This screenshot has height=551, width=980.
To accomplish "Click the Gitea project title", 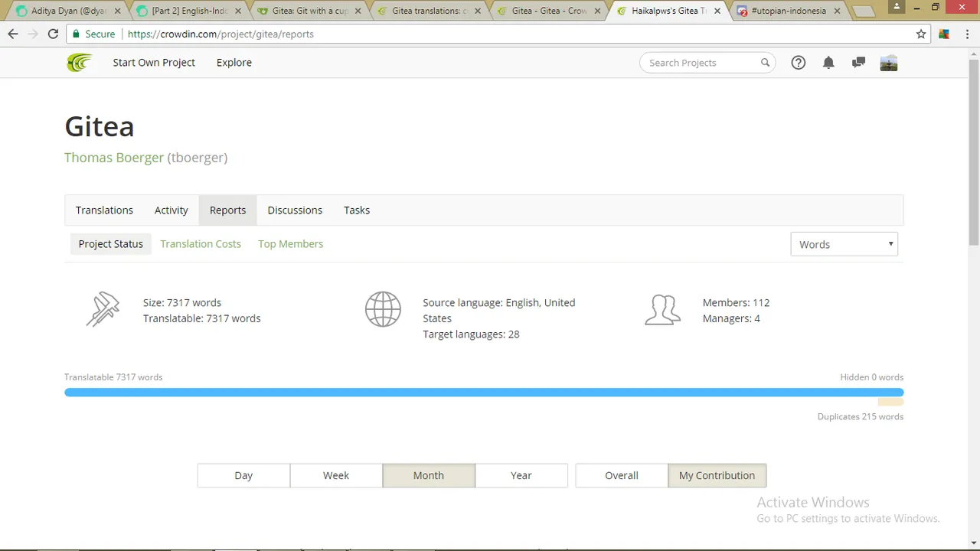I will pos(100,126).
